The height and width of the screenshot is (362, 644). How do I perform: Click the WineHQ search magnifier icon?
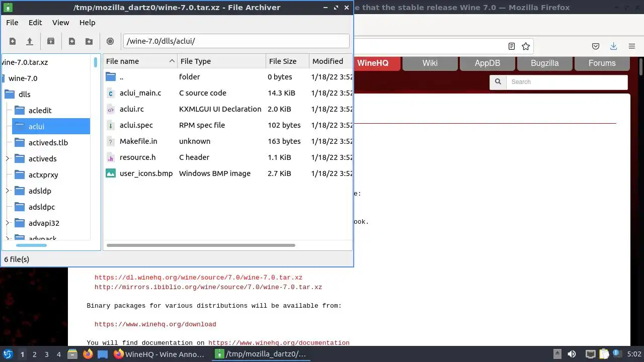(498, 82)
